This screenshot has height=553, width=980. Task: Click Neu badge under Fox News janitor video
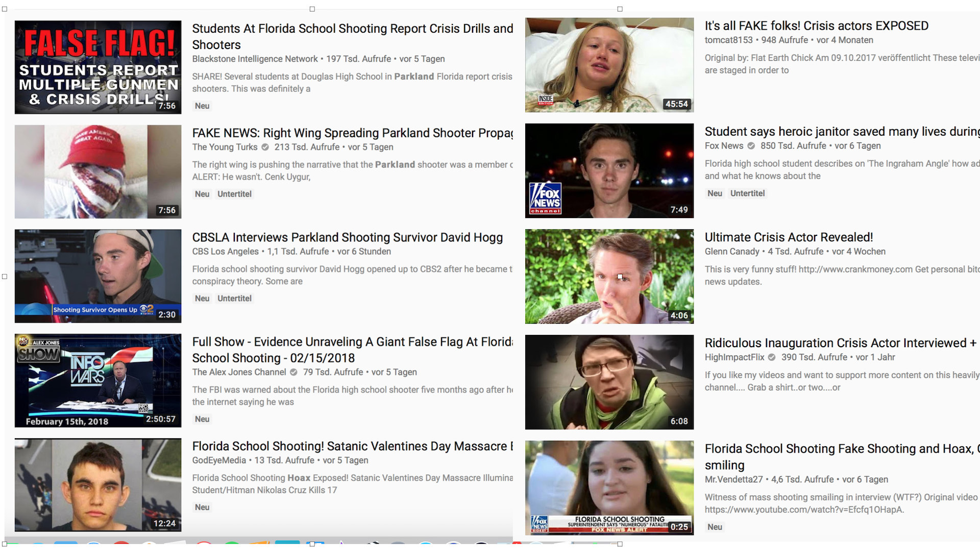pos(715,194)
